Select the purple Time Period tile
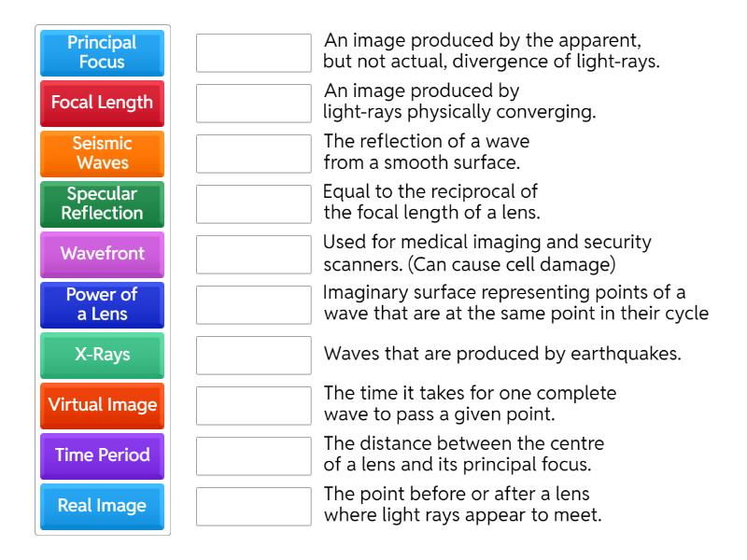 [x=103, y=456]
